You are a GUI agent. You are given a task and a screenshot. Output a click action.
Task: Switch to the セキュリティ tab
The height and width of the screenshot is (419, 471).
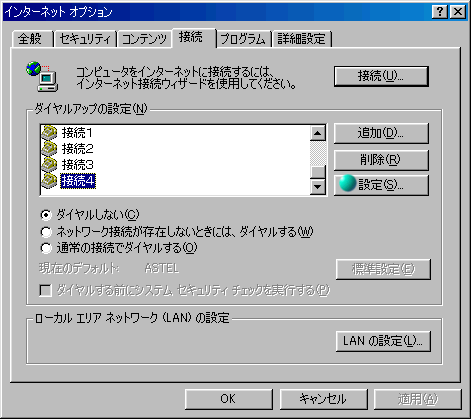coord(85,39)
